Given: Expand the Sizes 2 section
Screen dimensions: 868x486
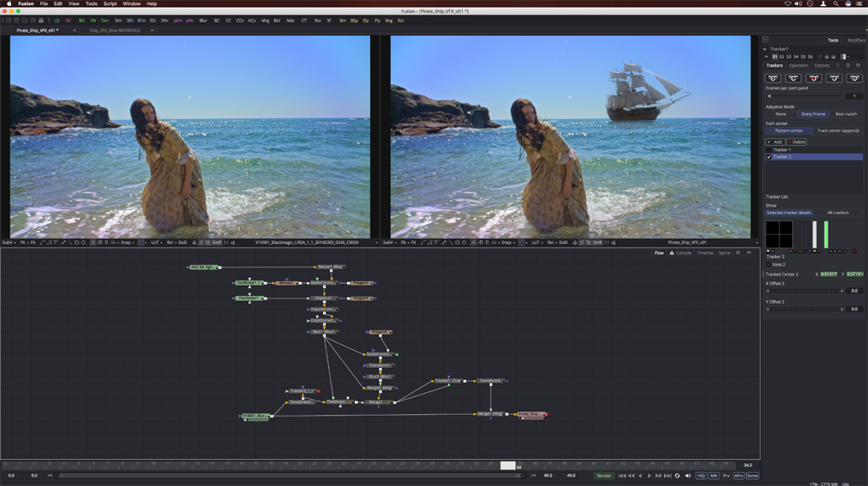Looking at the screenshot, I should [x=768, y=265].
